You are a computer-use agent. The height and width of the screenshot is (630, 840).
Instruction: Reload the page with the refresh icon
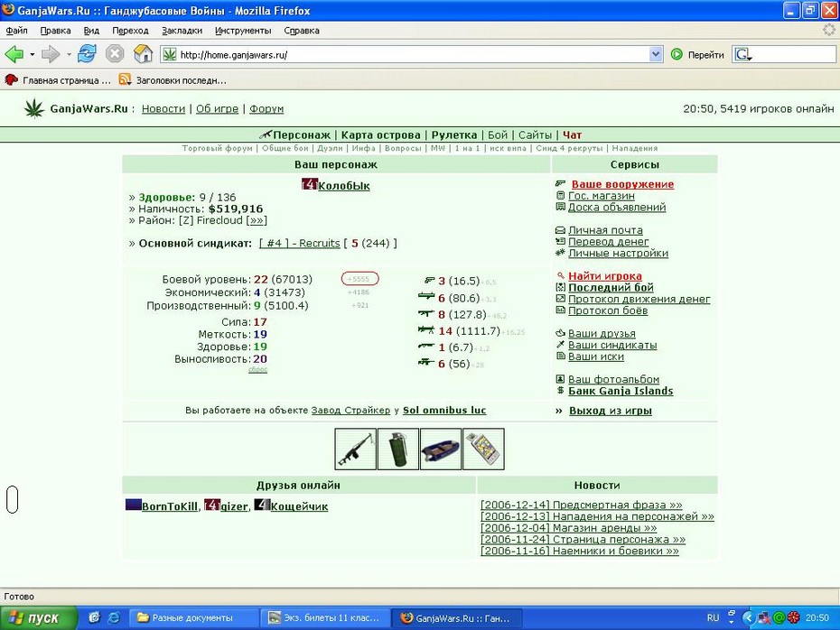(87, 53)
